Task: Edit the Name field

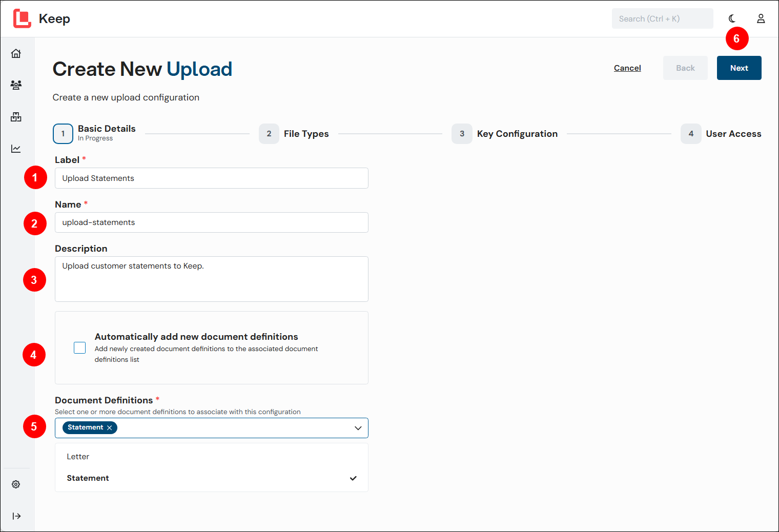Action: (212, 222)
